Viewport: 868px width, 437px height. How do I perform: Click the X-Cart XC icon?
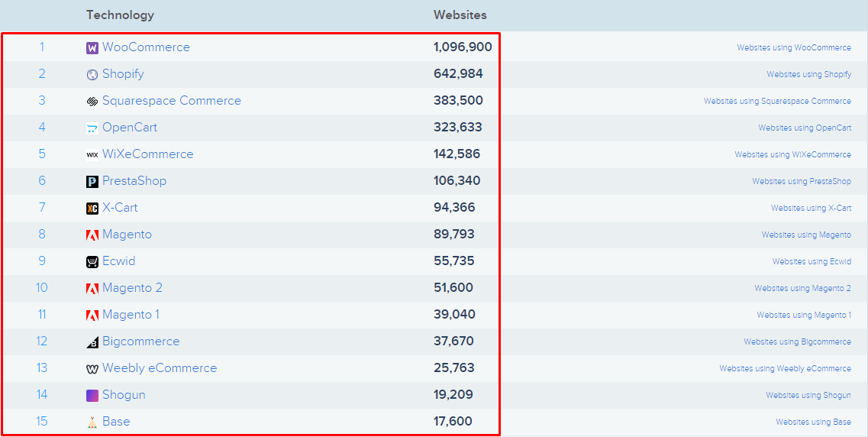point(92,209)
